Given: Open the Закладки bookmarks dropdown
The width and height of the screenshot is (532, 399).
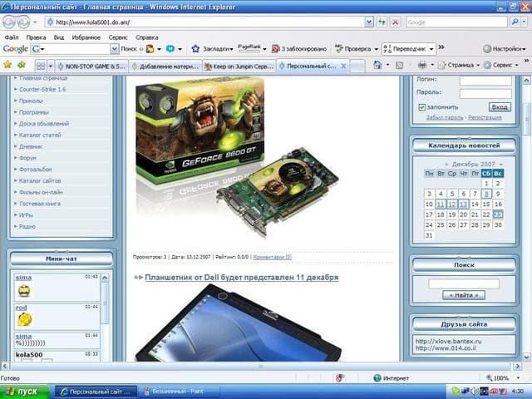Looking at the screenshot, I should (x=231, y=49).
